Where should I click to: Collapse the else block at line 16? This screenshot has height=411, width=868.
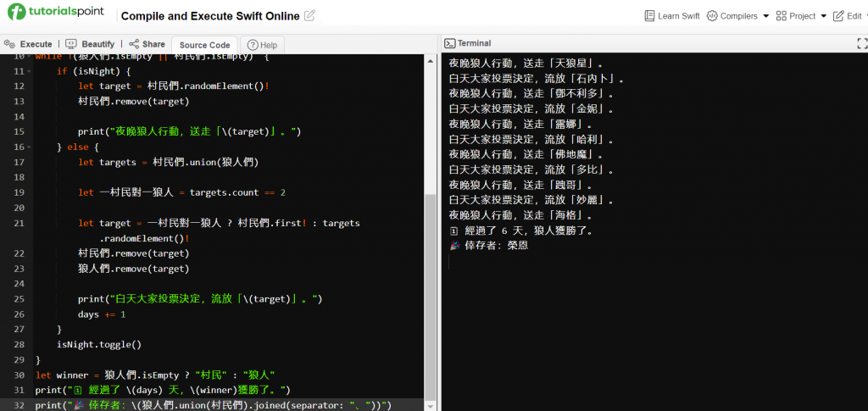29,147
